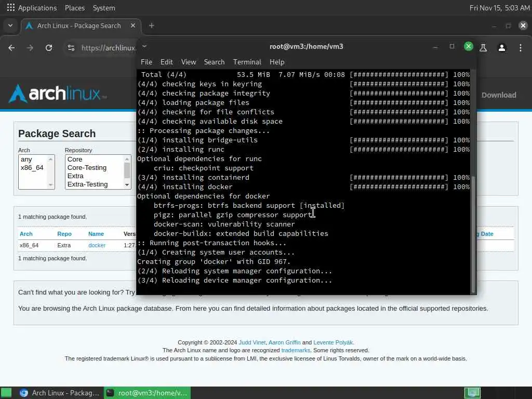Go forward in the browser
Viewport: 532px width, 399px height.
click(30, 48)
